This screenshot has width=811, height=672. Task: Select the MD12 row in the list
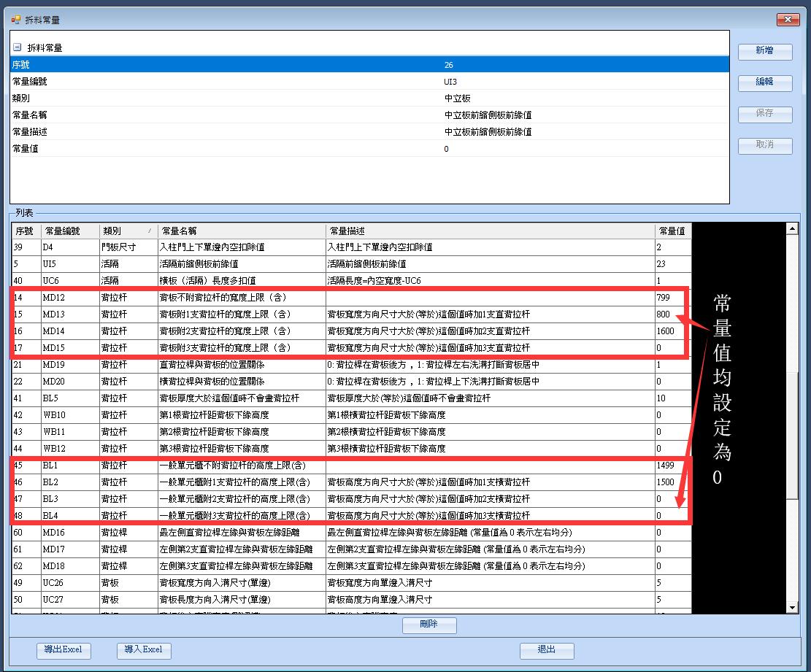tap(219, 298)
